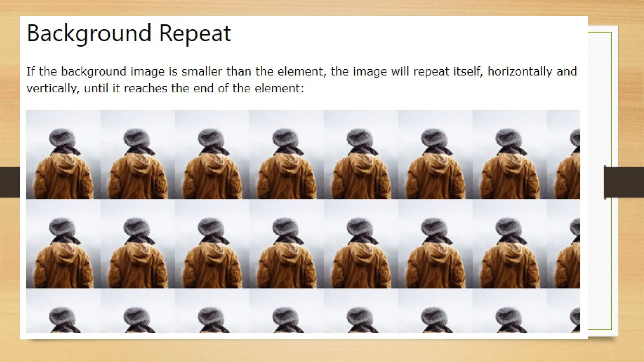Click the cut-off tile ending the top row
Image resolution: width=644 pixels, height=362 pixels.
coord(564,154)
